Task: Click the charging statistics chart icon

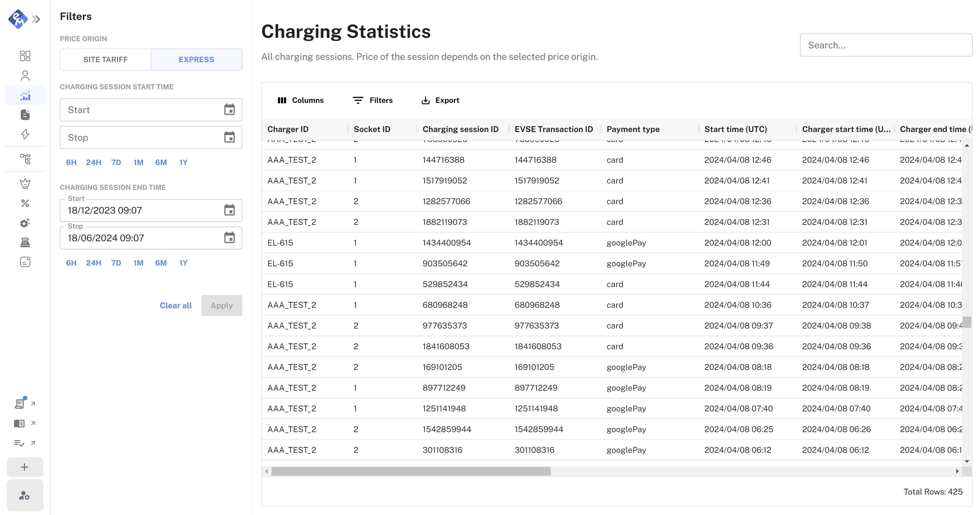Action: click(25, 95)
